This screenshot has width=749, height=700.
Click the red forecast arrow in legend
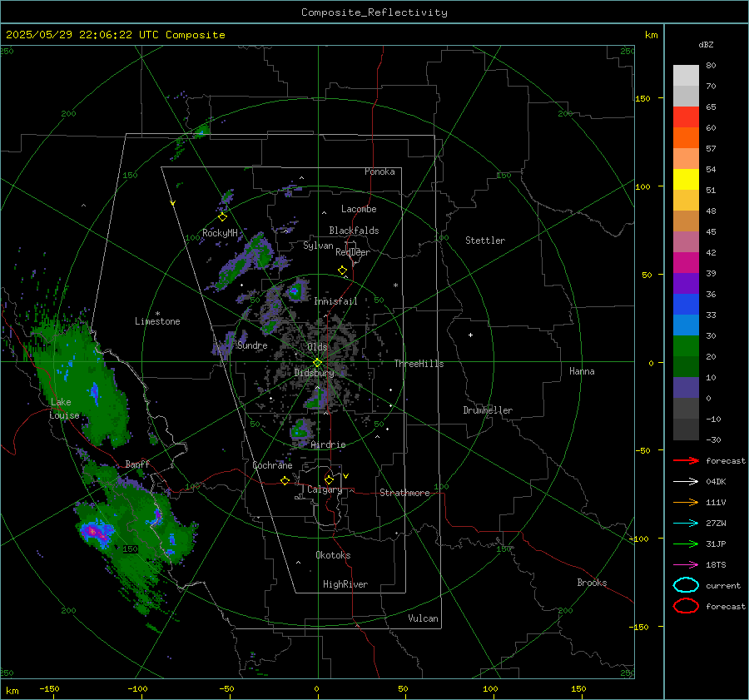pos(686,460)
